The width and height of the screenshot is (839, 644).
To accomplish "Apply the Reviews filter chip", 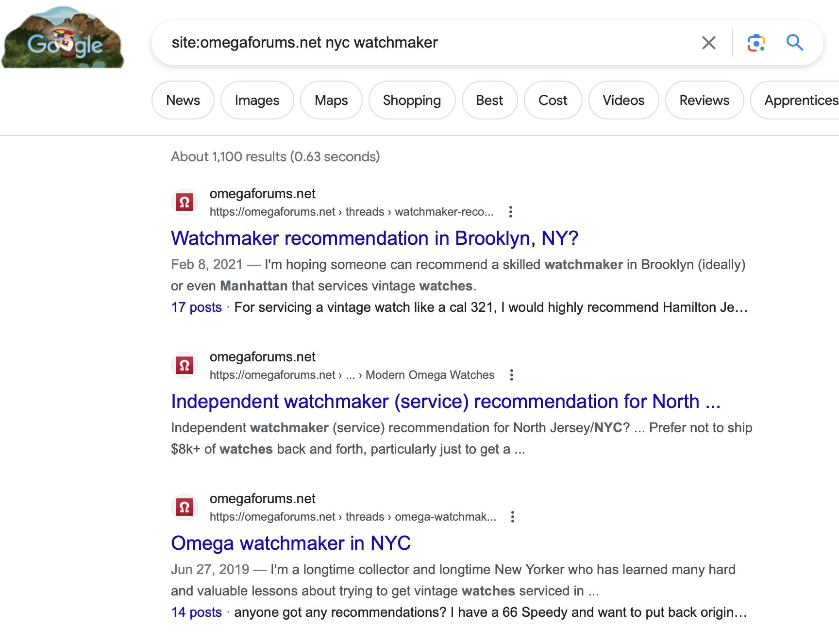I will [704, 100].
